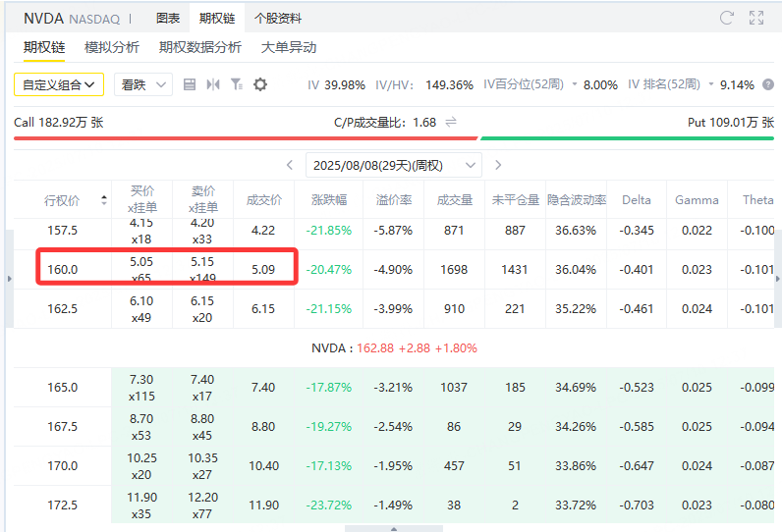Expand the right side panel arrow

777,279
